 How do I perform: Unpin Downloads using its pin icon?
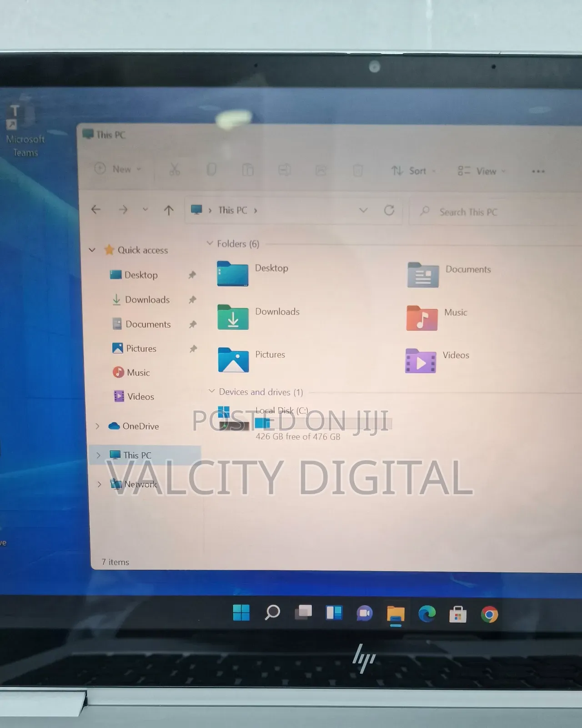point(192,299)
